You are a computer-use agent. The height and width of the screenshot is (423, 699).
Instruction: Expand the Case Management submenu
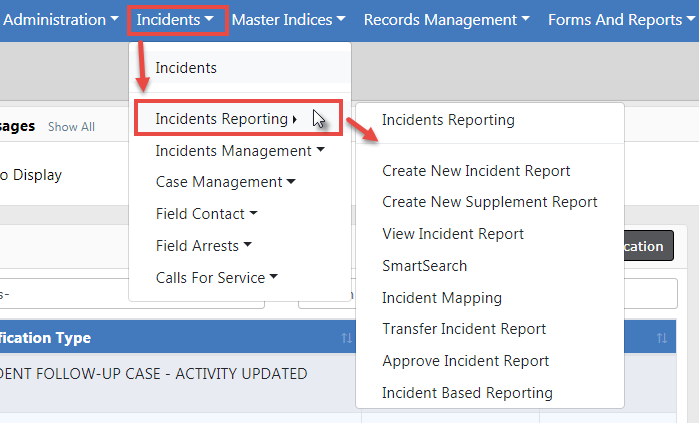pyautogui.click(x=225, y=182)
